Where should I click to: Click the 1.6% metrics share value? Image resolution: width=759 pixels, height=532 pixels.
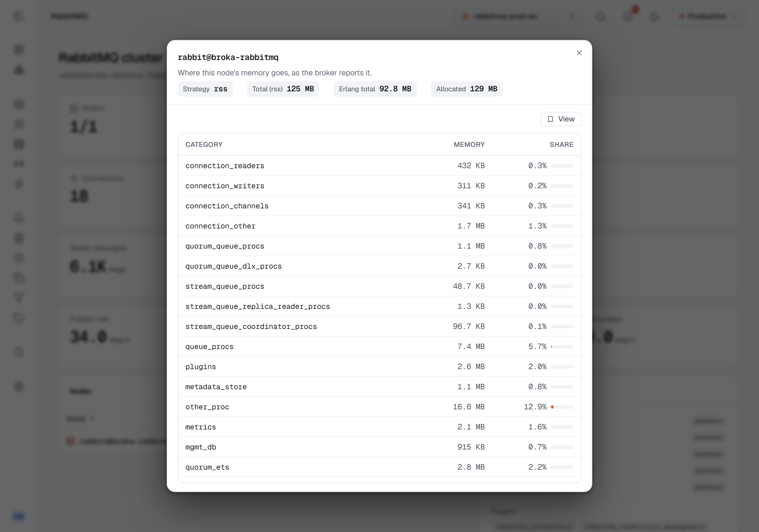538,427
